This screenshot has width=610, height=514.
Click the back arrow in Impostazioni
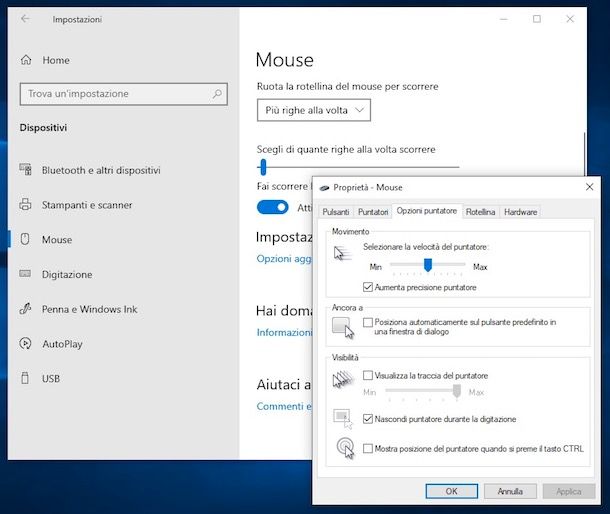tap(25, 19)
